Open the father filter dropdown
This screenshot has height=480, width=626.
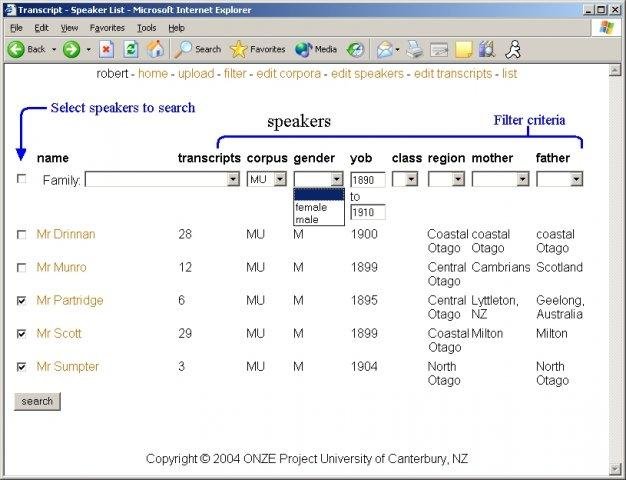[560, 179]
